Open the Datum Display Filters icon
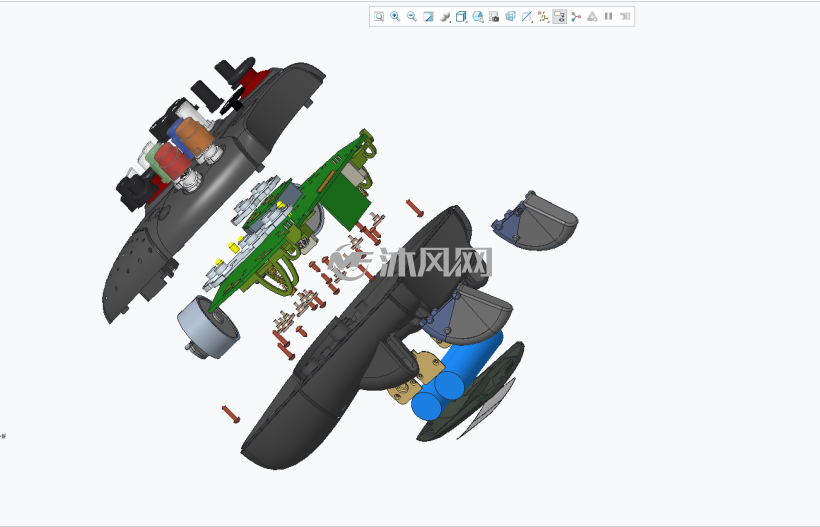Screen dimensions: 820x527 coord(543,17)
